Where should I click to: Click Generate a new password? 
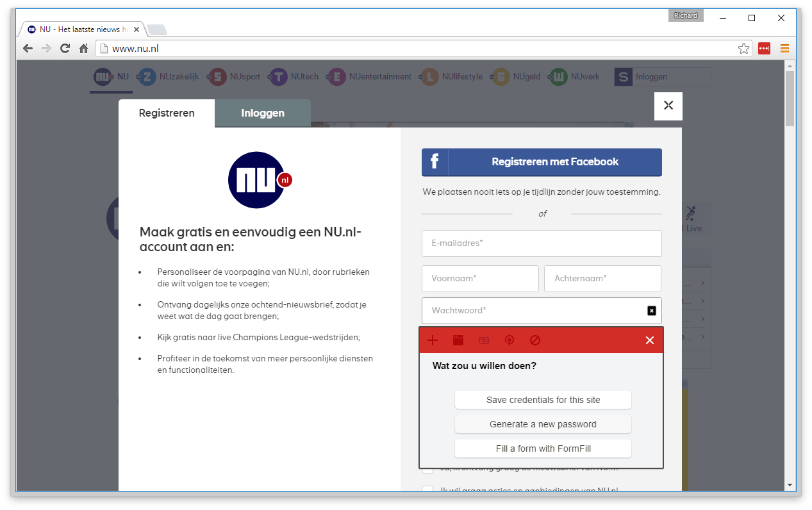543,424
